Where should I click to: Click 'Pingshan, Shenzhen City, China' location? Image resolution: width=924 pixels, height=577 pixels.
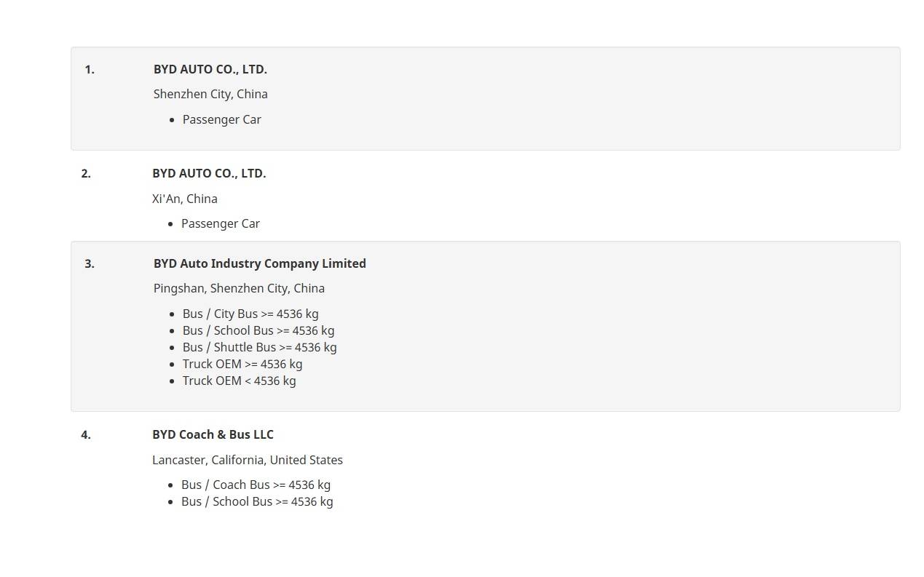pyautogui.click(x=239, y=288)
